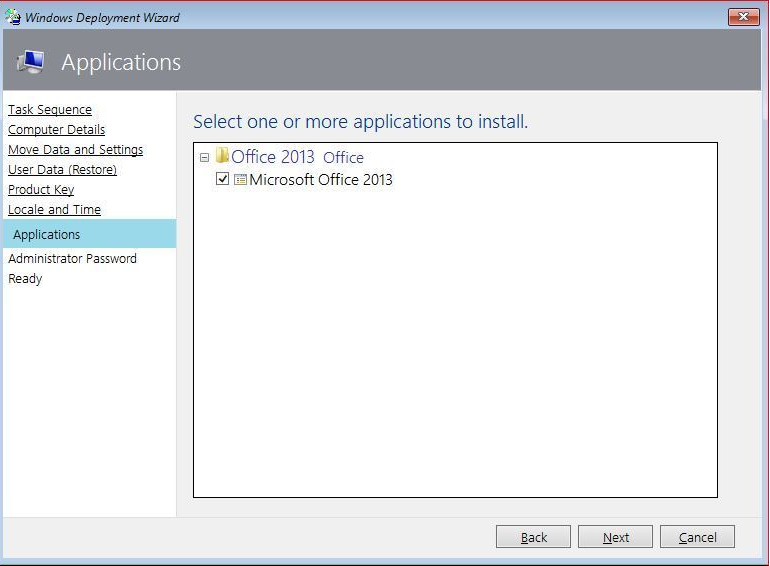The image size is (770, 566).
Task: Select the highlighted Applications step in sidebar
Action: coord(47,235)
